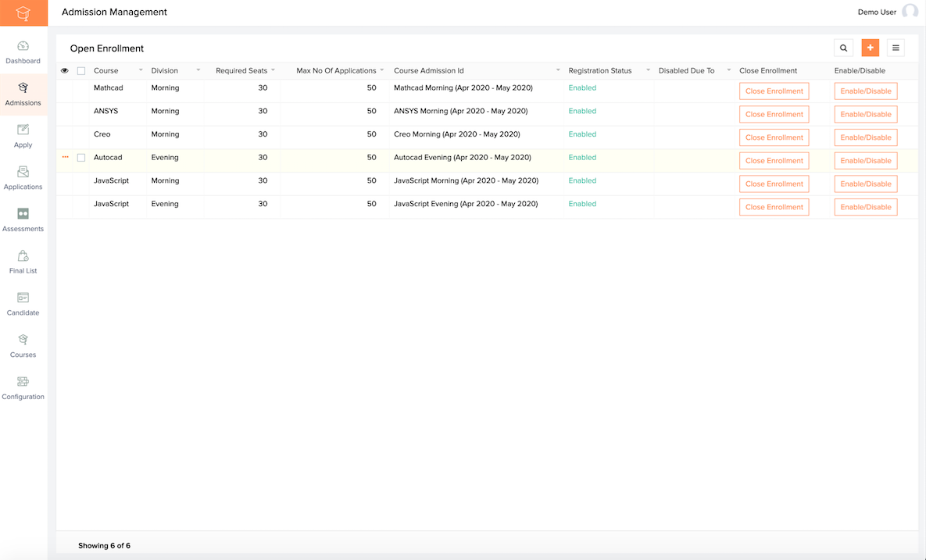Open the Dashboard sidebar icon
This screenshot has height=560, width=926.
pos(23,46)
